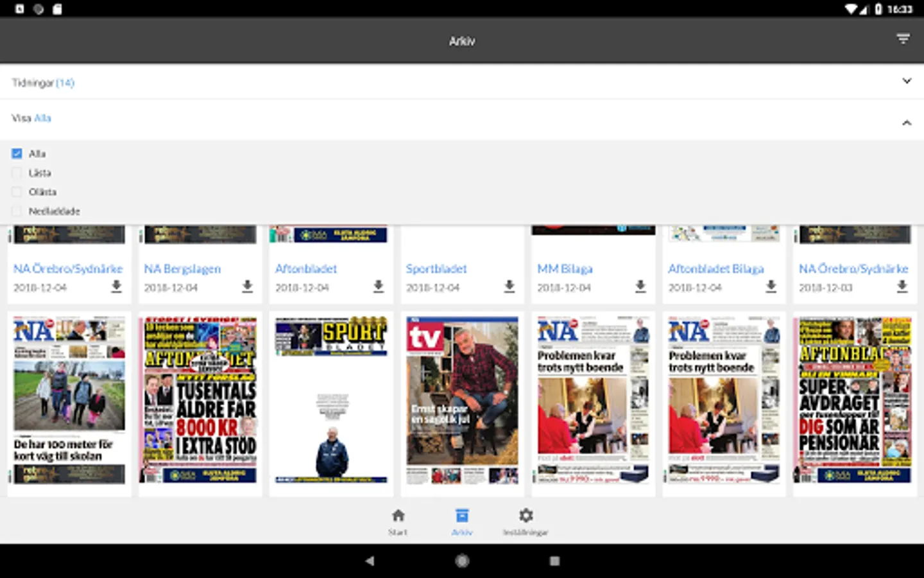The width and height of the screenshot is (924, 578).
Task: Select the 'Olästa' filter label
Action: tap(42, 192)
